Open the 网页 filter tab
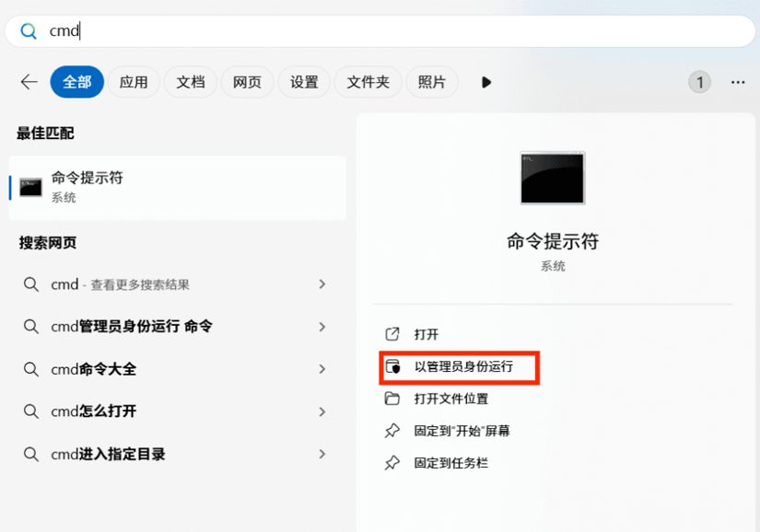The image size is (760, 532). tap(247, 82)
